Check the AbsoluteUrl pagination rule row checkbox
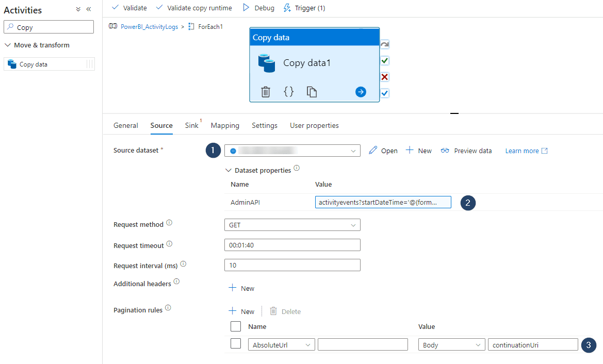 (x=236, y=344)
